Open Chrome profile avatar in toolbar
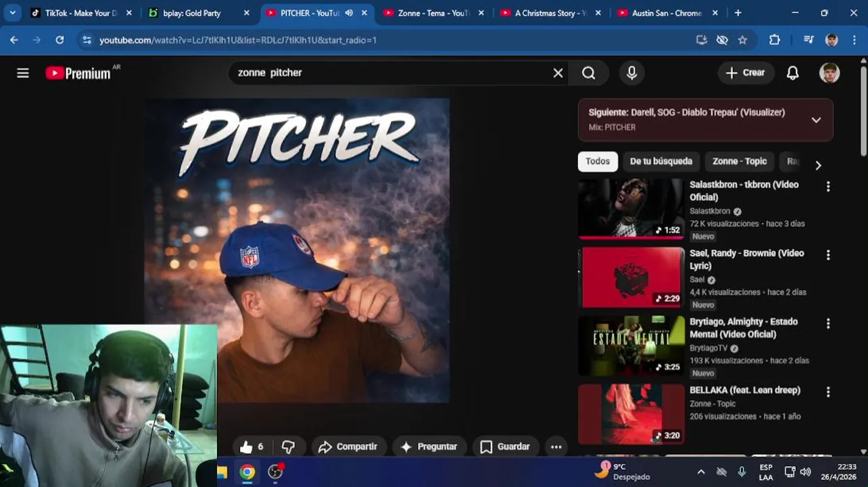The image size is (868, 487). point(832,40)
